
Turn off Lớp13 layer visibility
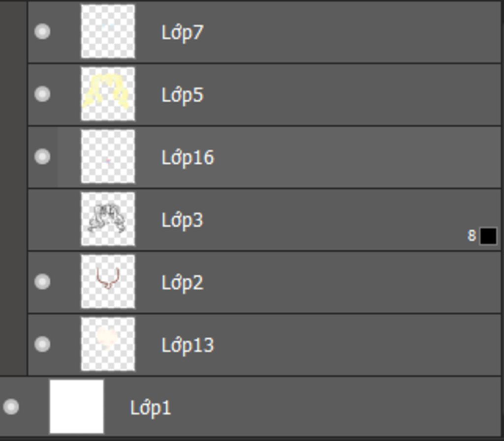pyautogui.click(x=42, y=344)
